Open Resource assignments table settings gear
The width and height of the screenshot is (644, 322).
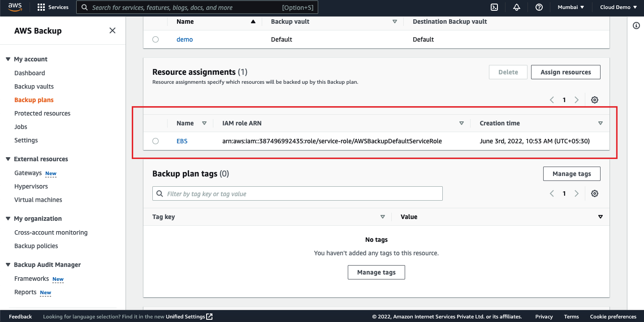pos(595,100)
